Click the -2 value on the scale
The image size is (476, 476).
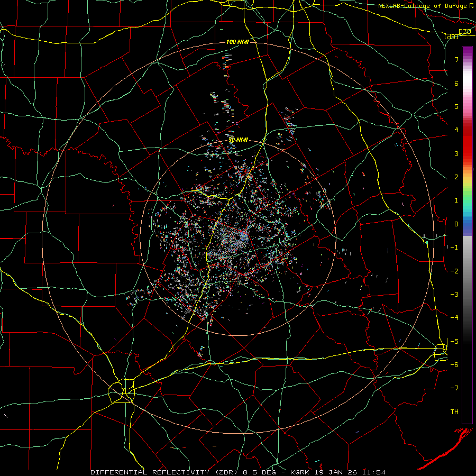click(454, 271)
